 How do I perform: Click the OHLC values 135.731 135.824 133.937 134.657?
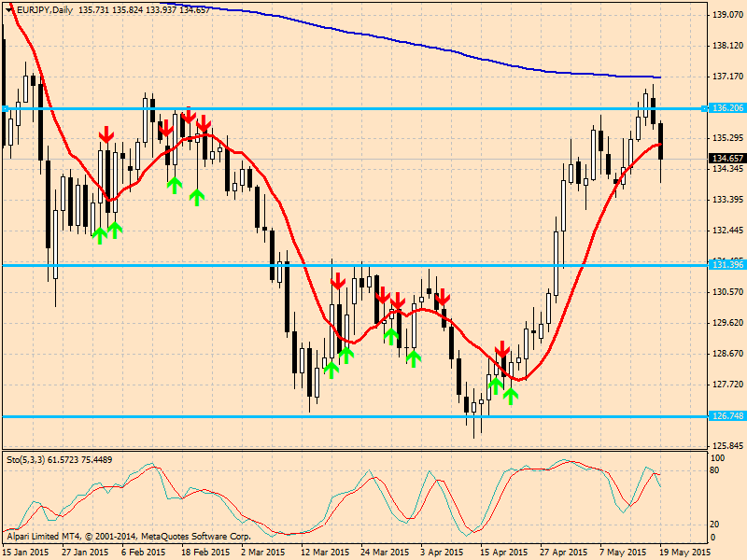[144, 9]
